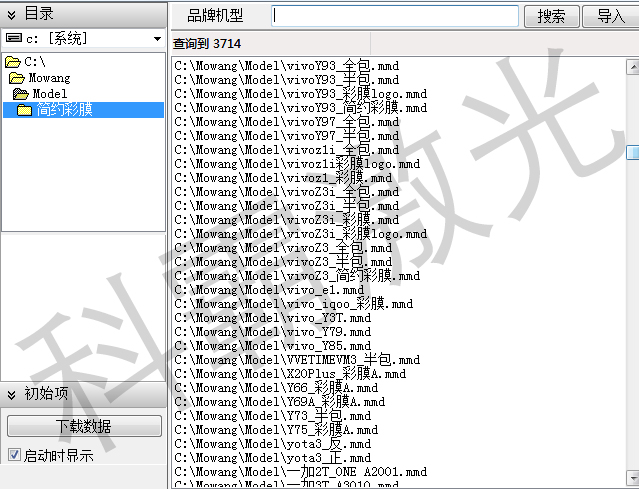Uncheck the 启动时显示 checkbox
The image size is (639, 489).
(x=14, y=455)
